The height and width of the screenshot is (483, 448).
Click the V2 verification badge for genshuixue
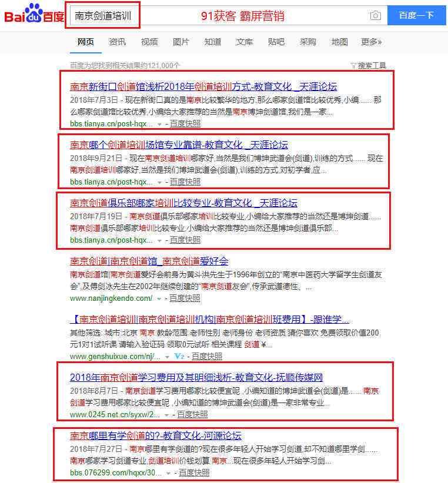pos(179,357)
